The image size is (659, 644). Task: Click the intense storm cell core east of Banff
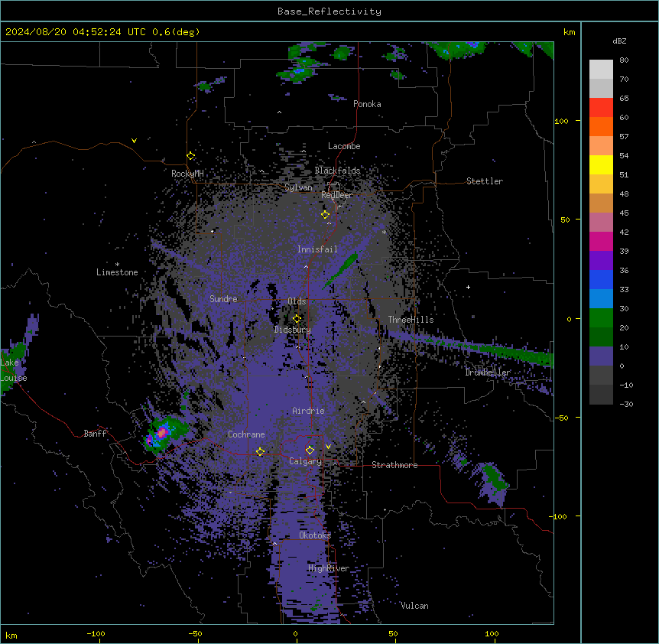(162, 433)
